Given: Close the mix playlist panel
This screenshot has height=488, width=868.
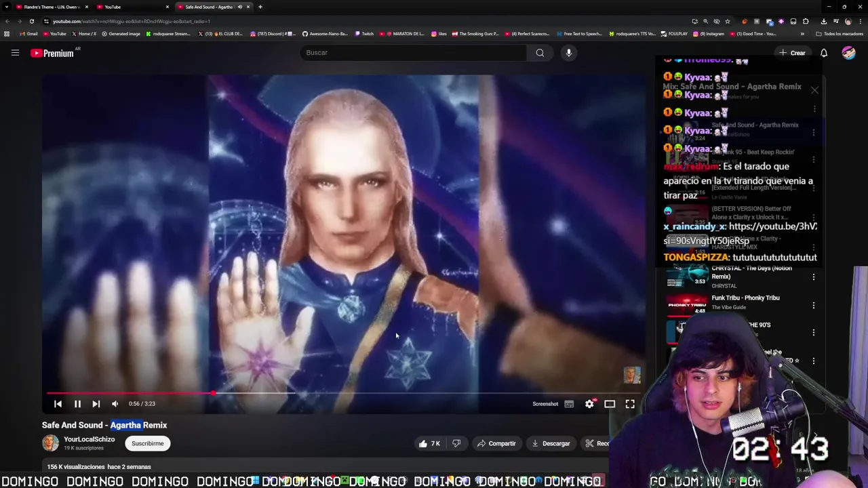Looking at the screenshot, I should [x=814, y=90].
